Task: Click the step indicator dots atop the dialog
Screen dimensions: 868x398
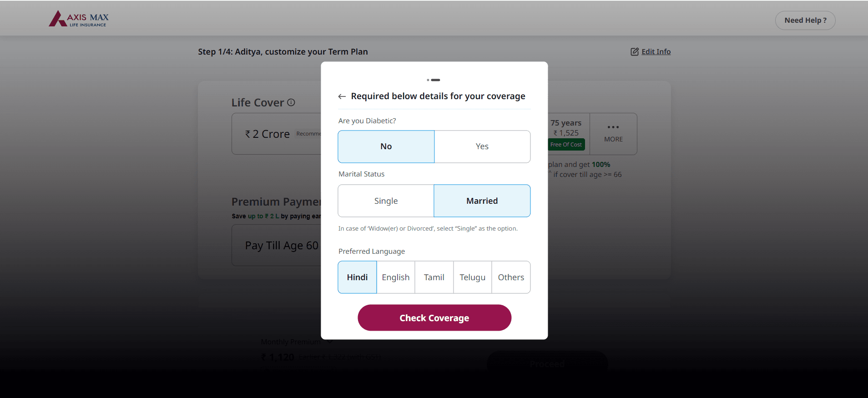Action: [434, 80]
